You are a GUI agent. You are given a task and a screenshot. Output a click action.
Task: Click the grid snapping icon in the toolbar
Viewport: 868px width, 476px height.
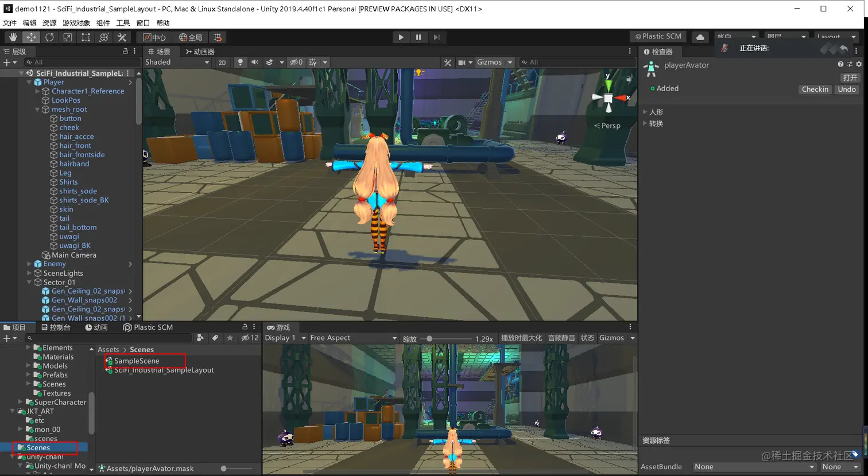(218, 37)
